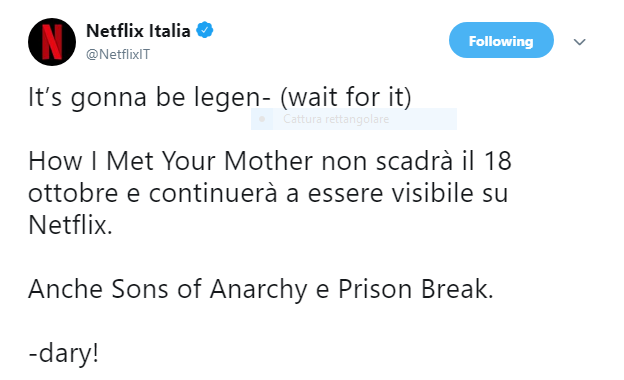Click the "How I Met Your Mother" title text
This screenshot has height=380, width=624.
pyautogui.click(x=170, y=161)
